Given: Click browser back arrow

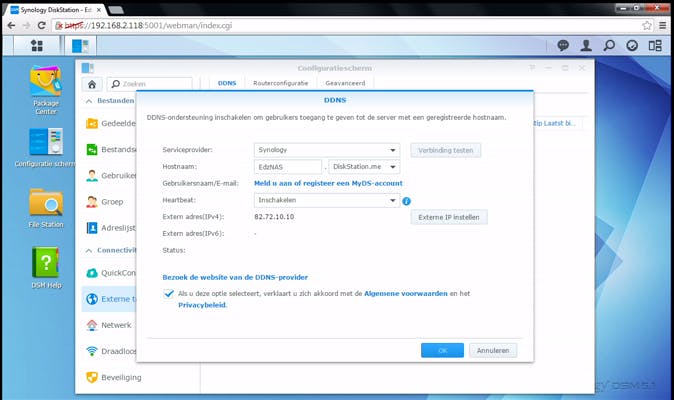Looking at the screenshot, I should click(x=12, y=25).
